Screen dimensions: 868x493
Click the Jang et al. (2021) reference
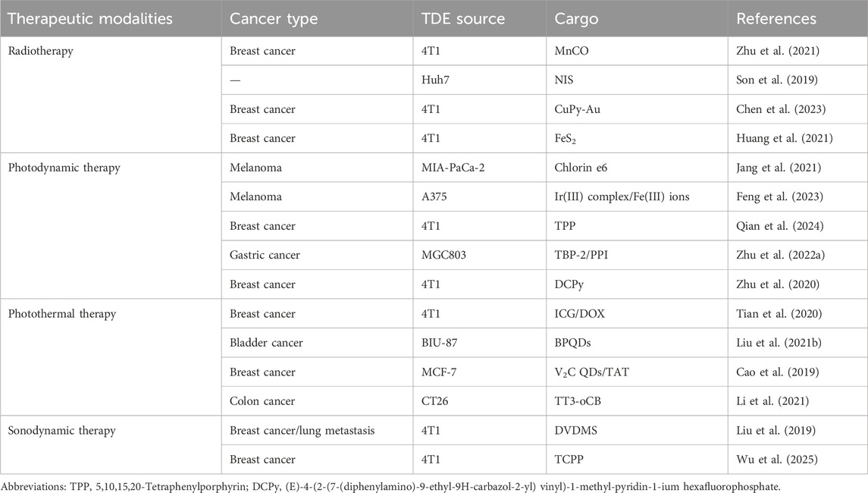tap(779, 168)
